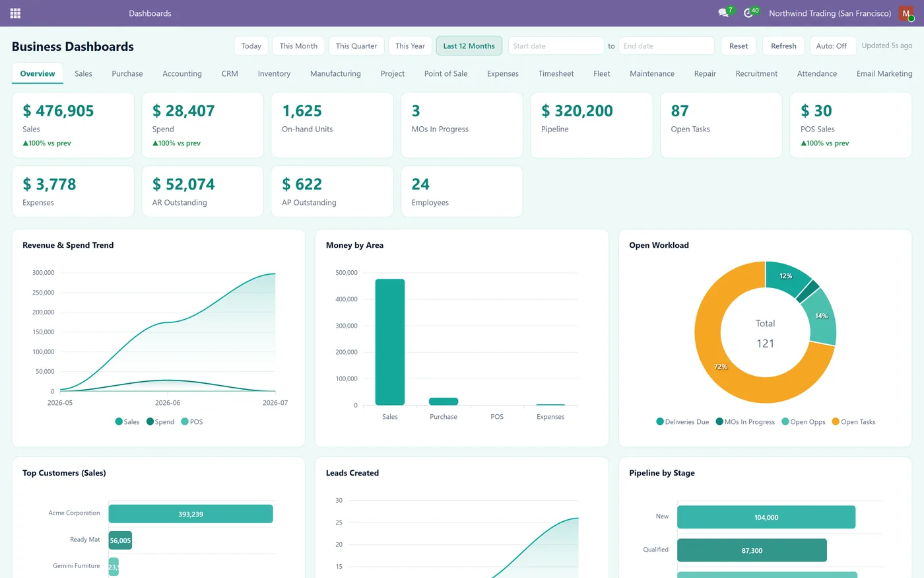Open the $ 30 POS Sales card
This screenshot has width=924, height=578.
point(851,125)
